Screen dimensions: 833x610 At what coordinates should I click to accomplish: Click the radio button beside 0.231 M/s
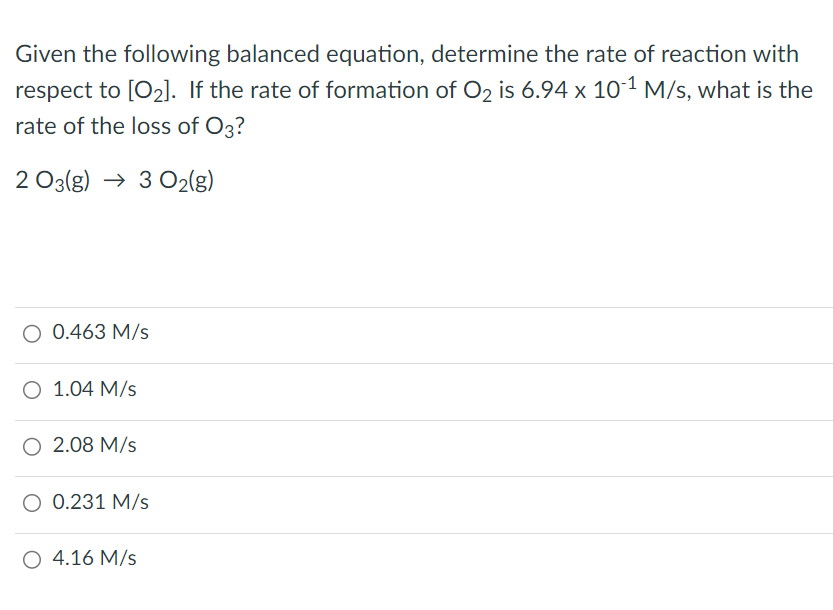pyautogui.click(x=31, y=502)
